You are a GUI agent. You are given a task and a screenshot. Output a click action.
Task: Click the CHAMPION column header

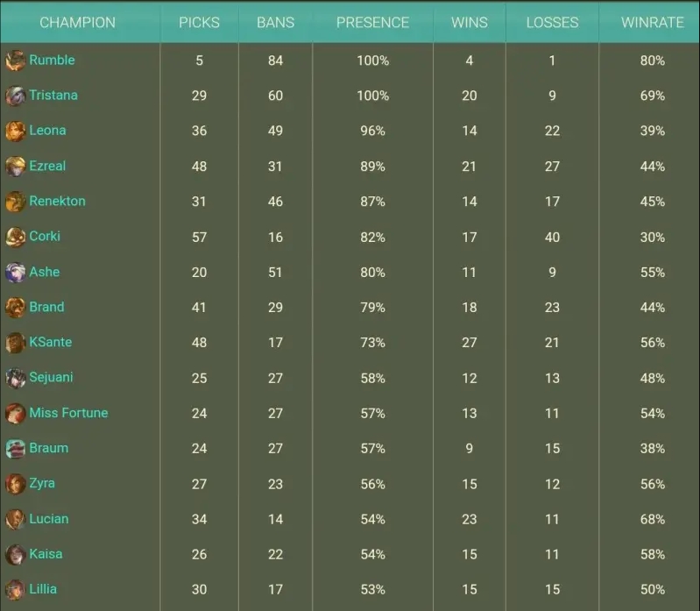pos(77,23)
